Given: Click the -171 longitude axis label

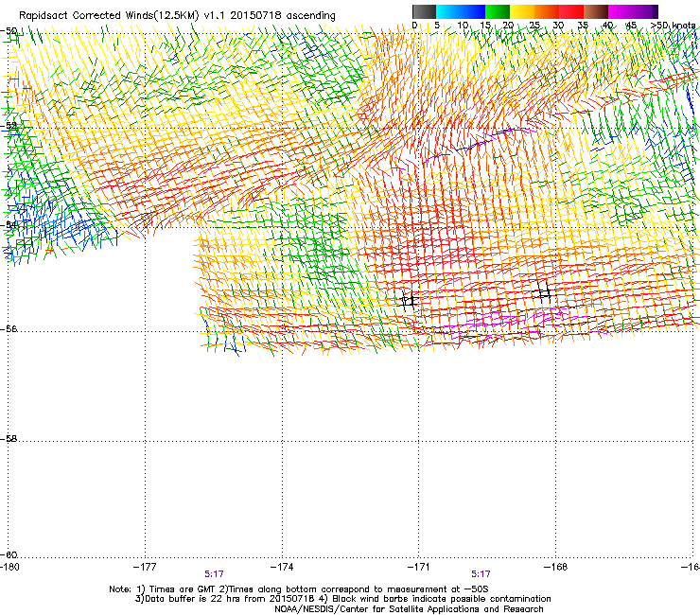Looking at the screenshot, I should tap(419, 567).
